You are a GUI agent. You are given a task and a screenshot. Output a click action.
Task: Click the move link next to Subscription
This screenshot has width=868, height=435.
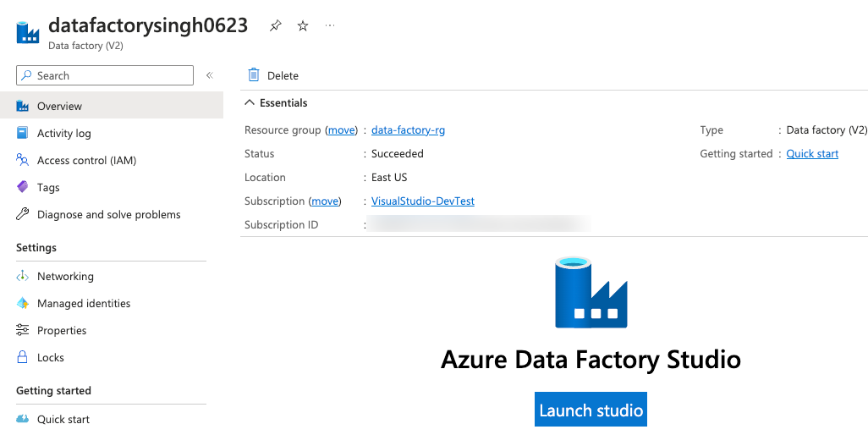coord(325,201)
